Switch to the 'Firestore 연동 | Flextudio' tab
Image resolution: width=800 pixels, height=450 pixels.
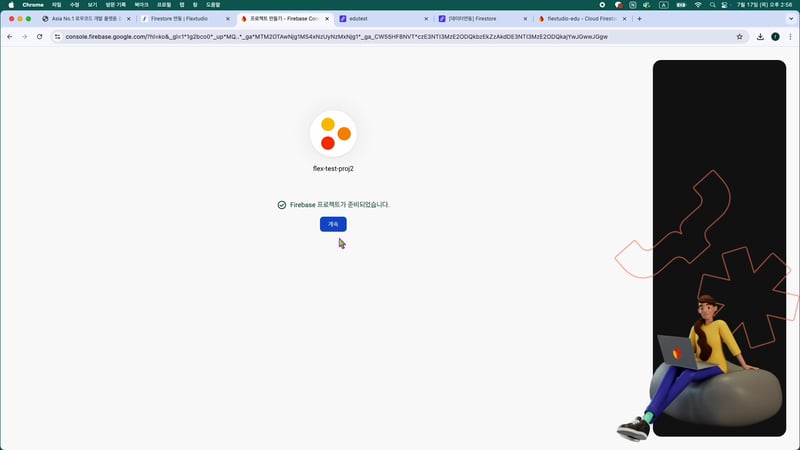(x=180, y=19)
